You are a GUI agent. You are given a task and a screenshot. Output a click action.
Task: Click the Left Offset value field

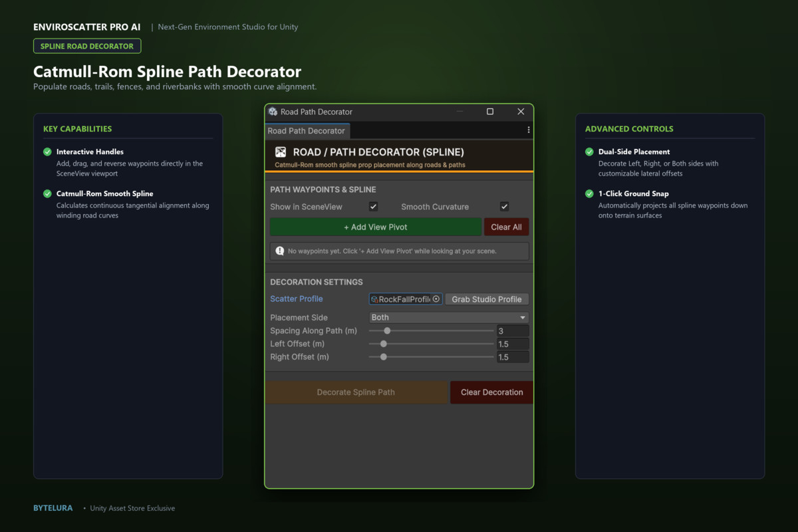coord(513,344)
